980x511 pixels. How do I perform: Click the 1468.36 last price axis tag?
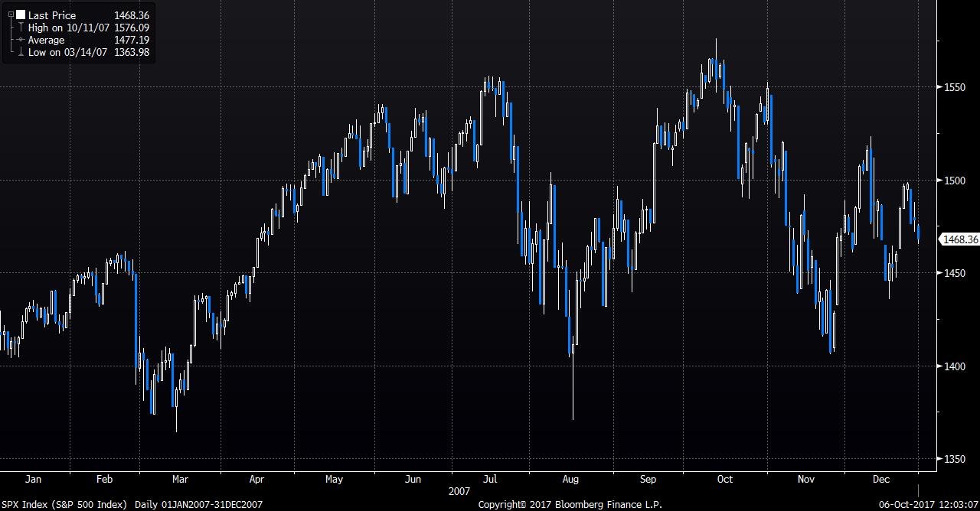click(959, 239)
